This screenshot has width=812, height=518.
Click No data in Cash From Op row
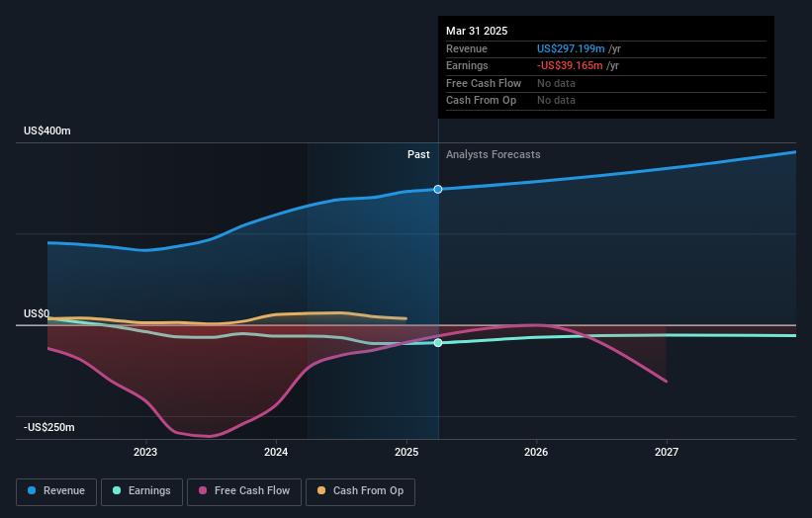(556, 101)
